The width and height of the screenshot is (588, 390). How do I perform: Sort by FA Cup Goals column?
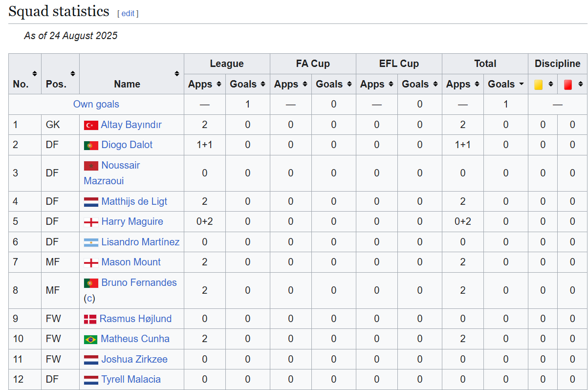pos(349,84)
